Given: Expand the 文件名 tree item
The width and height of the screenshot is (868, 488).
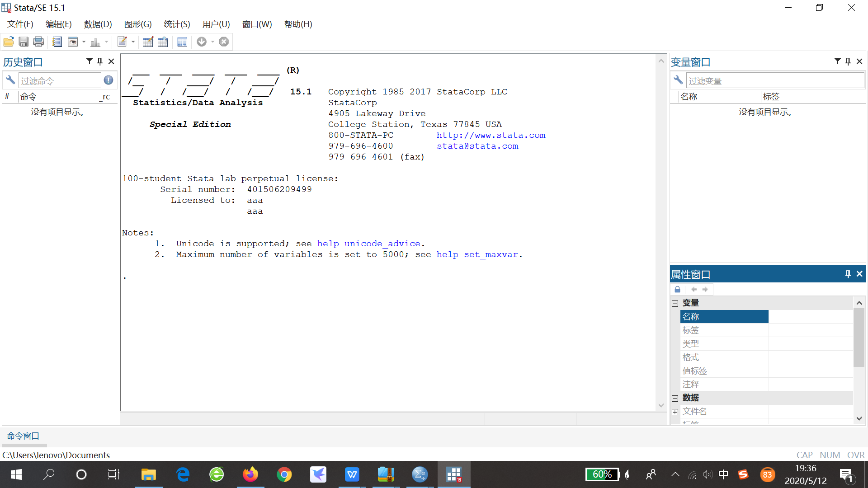Looking at the screenshot, I should (x=675, y=412).
